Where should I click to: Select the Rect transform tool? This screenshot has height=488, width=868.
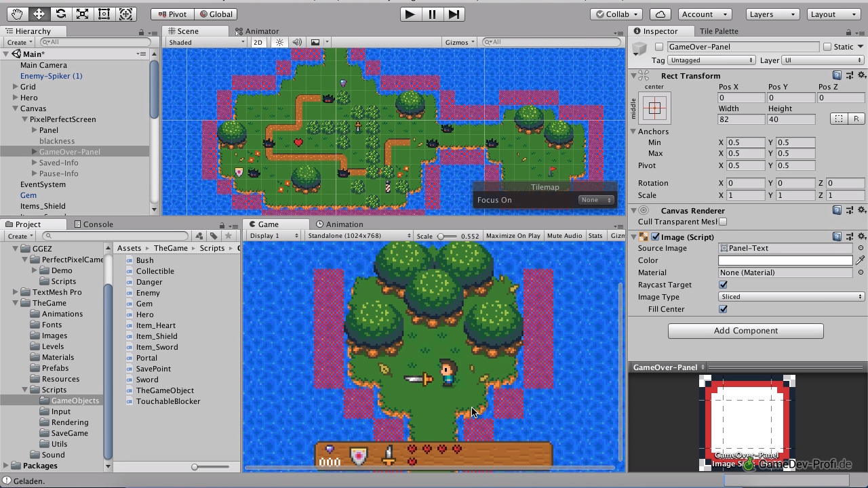[x=104, y=14]
